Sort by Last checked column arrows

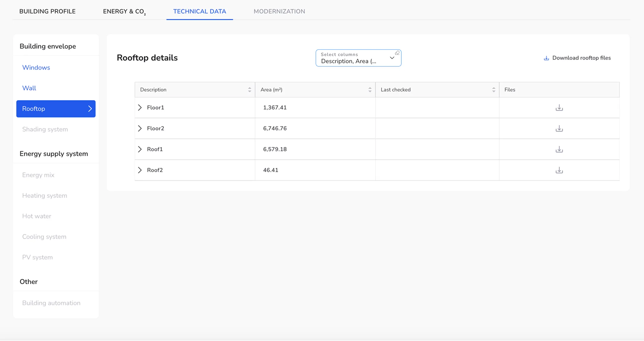[x=494, y=90]
